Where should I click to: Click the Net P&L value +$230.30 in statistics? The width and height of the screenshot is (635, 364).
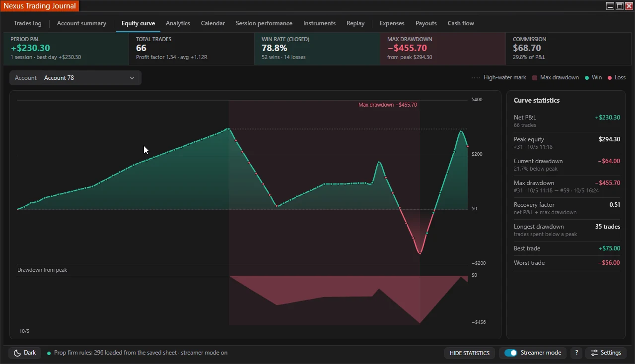tap(607, 118)
